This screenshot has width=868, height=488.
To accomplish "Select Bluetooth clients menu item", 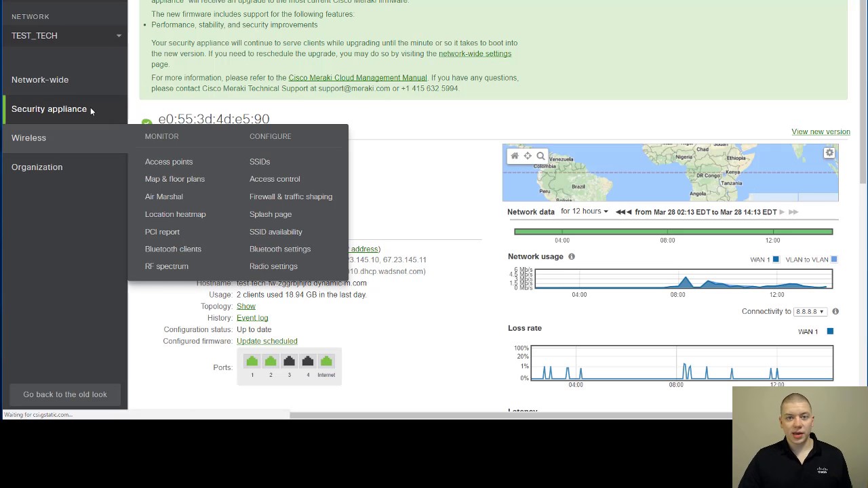I will click(173, 249).
